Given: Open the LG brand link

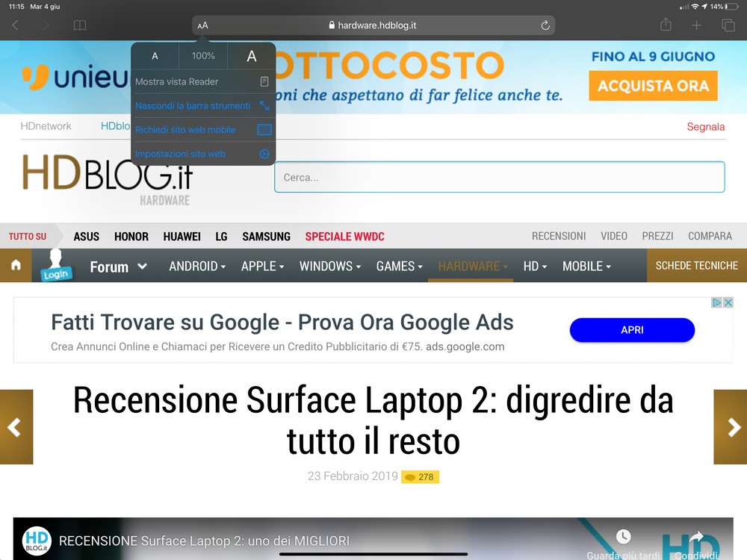Looking at the screenshot, I should 222,236.
